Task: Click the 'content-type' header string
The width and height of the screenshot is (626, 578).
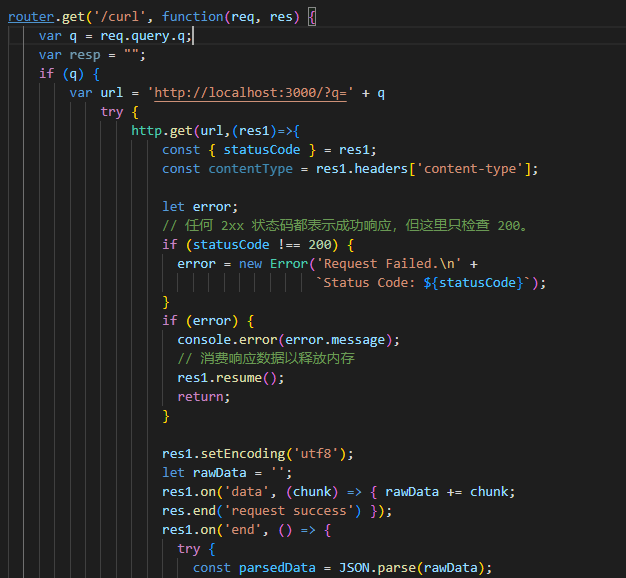Action: [470, 169]
